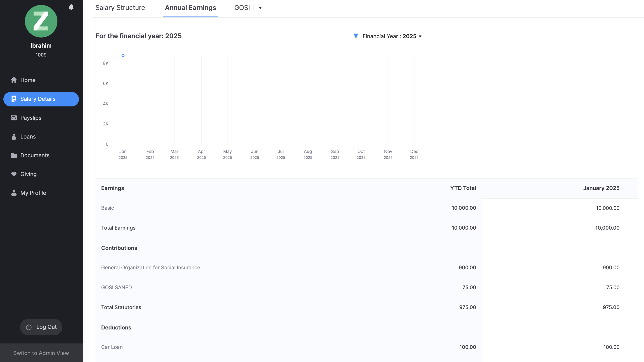The width and height of the screenshot is (644, 362).
Task: Switch to the Salary Structure tab
Action: [x=120, y=8]
